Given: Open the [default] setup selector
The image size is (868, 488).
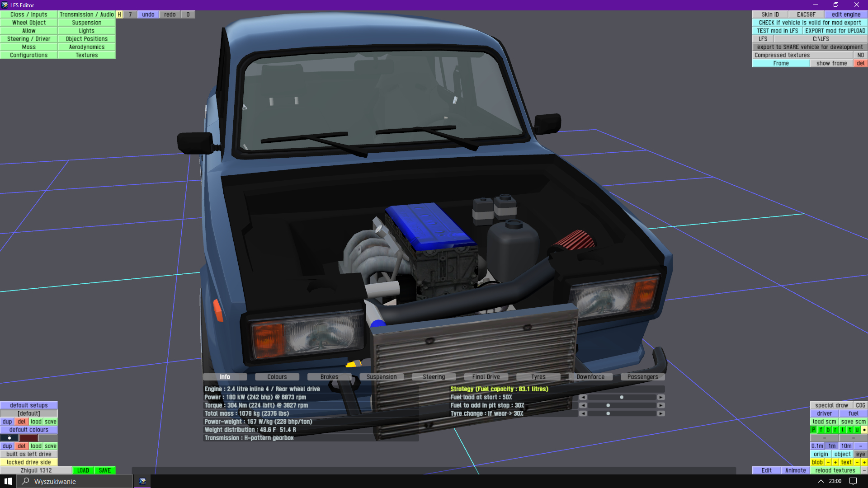Looking at the screenshot, I should tap(29, 413).
